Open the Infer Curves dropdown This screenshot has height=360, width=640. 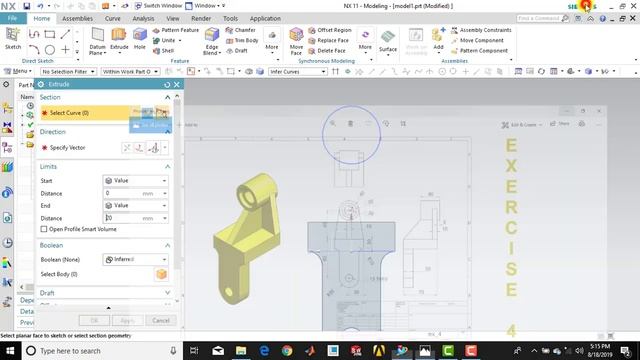298,71
